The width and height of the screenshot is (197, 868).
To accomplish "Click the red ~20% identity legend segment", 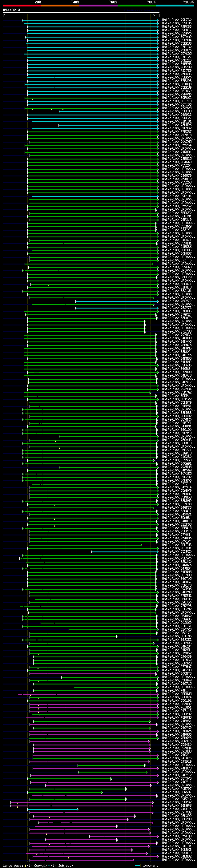I will (22, 6).
